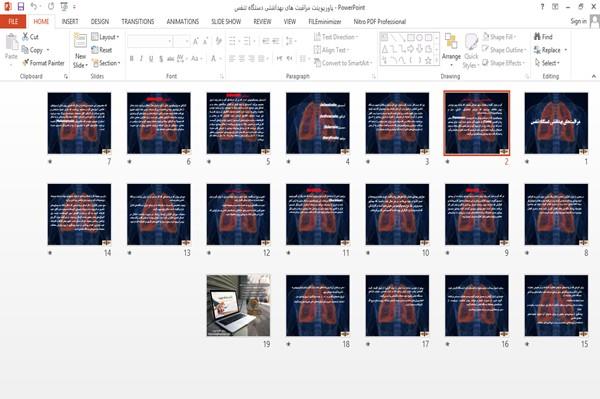Image resolution: width=600 pixels, height=399 pixels.
Task: Open the Shape Outline color menu
Action: click(x=504, y=50)
